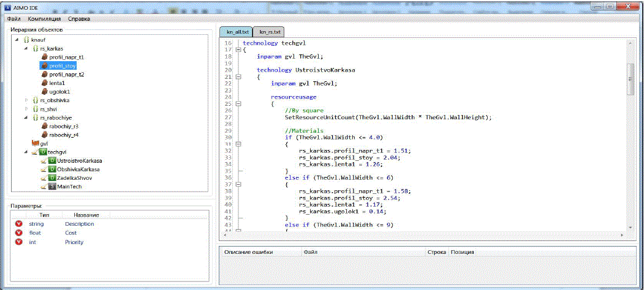This screenshot has width=644, height=290.
Task: Click the red arrow icon beside Description
Action: tap(18, 224)
